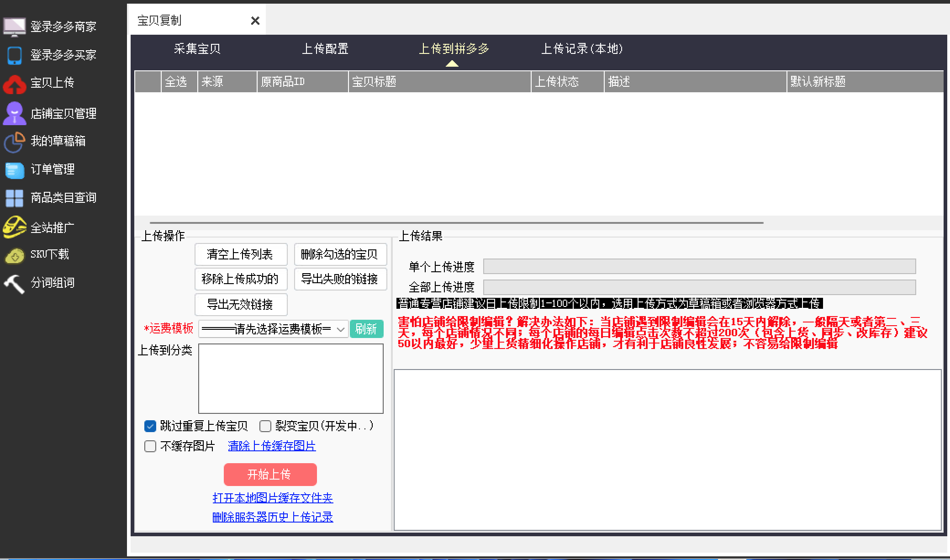The image size is (950, 560).
Task: Click the 导出无效链接 button
Action: (241, 305)
